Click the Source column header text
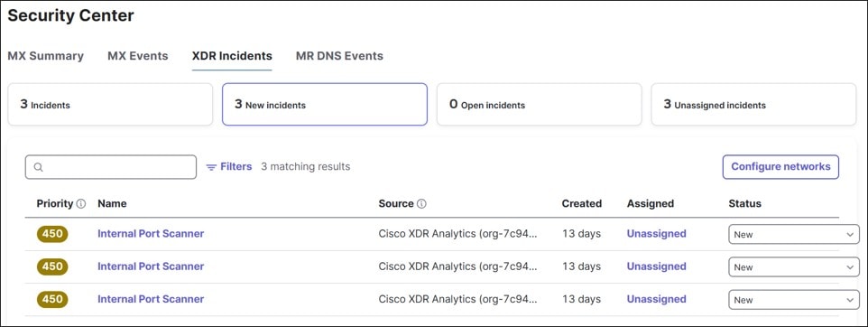 (x=396, y=204)
